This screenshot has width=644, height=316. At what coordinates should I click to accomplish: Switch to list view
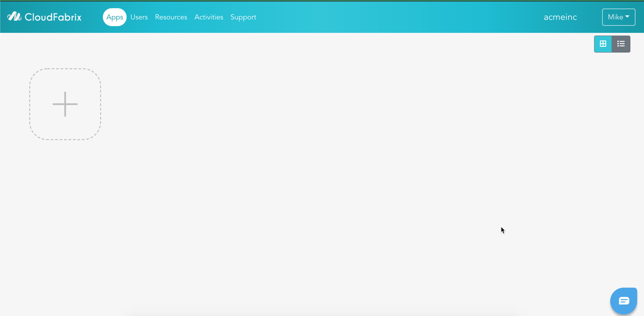tap(621, 44)
